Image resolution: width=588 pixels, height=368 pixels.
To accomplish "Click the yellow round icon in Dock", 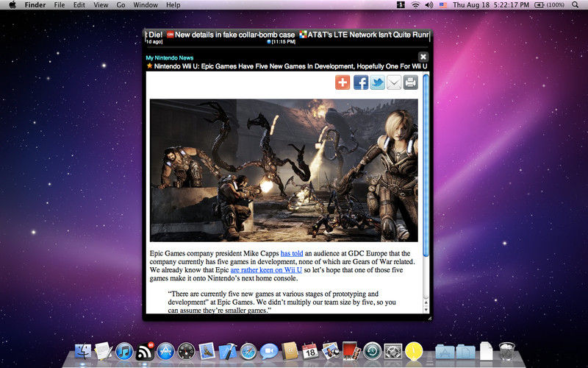I will click(414, 352).
